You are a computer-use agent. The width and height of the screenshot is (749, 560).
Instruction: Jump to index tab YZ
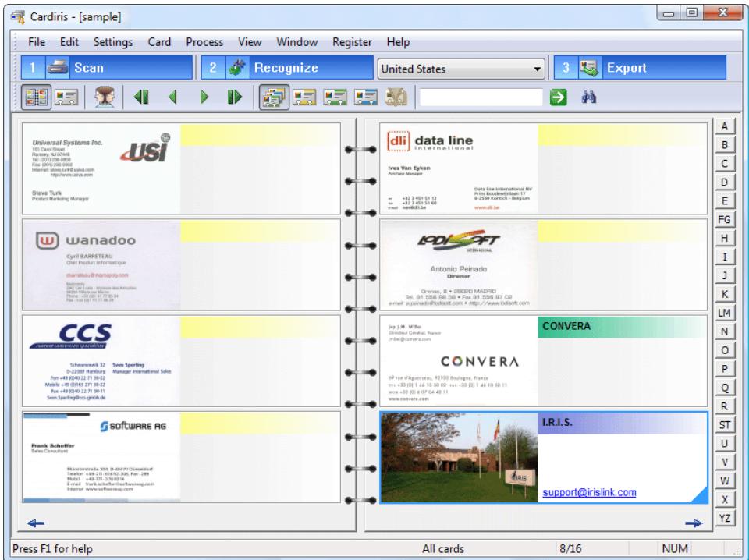point(725,518)
